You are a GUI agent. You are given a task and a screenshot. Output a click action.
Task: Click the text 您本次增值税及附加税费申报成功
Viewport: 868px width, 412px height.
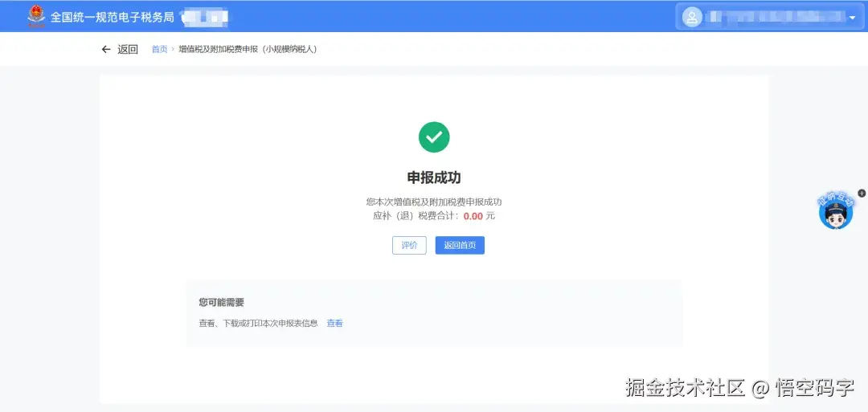click(434, 202)
